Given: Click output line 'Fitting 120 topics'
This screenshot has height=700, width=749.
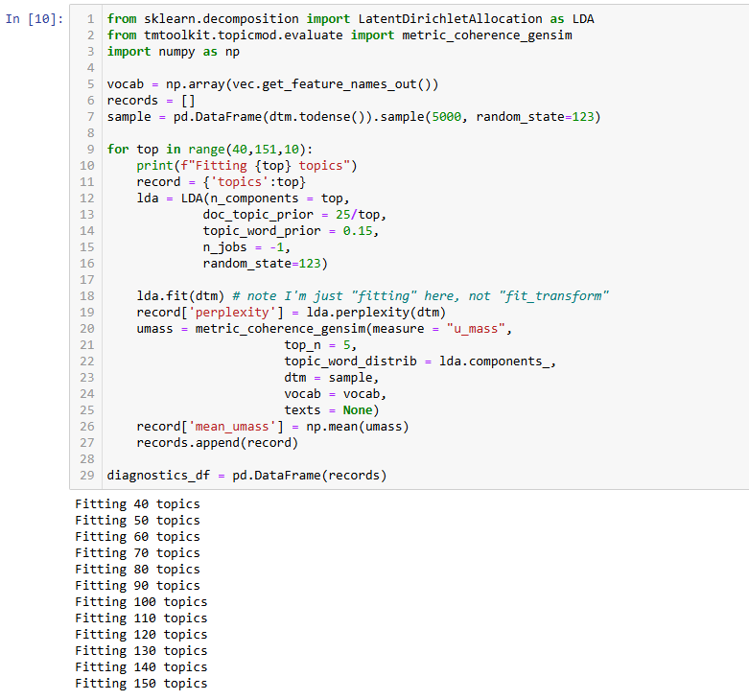Looking at the screenshot, I should coord(141,634).
